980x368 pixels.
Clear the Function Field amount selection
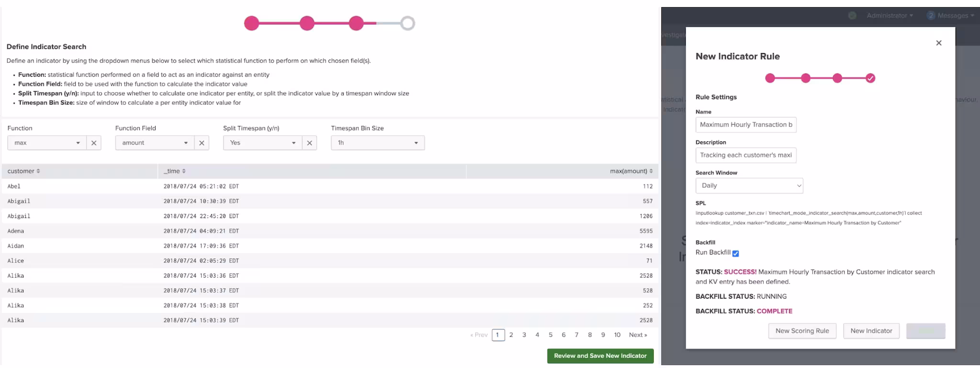point(201,143)
